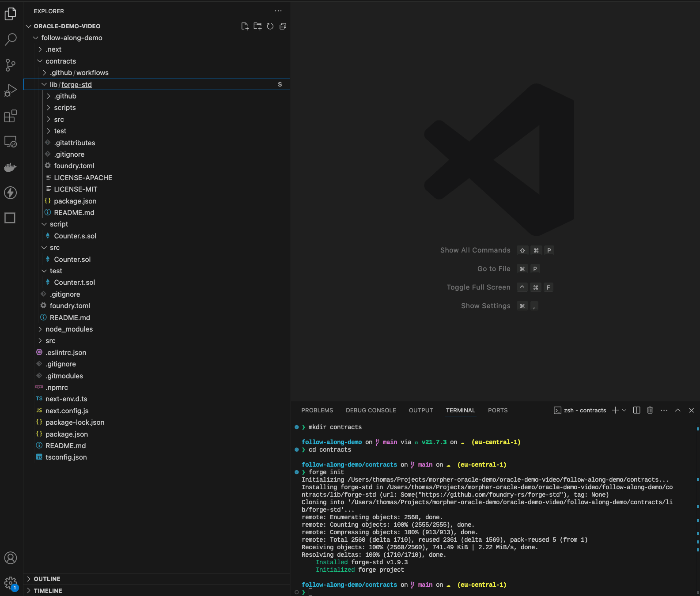The image size is (700, 596).
Task: Switch to the DEBUG CONSOLE tab
Action: [371, 410]
